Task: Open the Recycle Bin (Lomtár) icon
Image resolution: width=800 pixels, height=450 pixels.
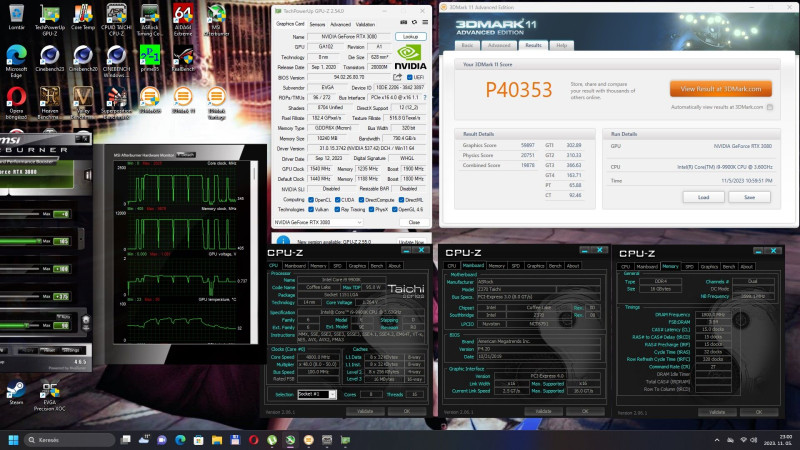Action: click(x=16, y=17)
